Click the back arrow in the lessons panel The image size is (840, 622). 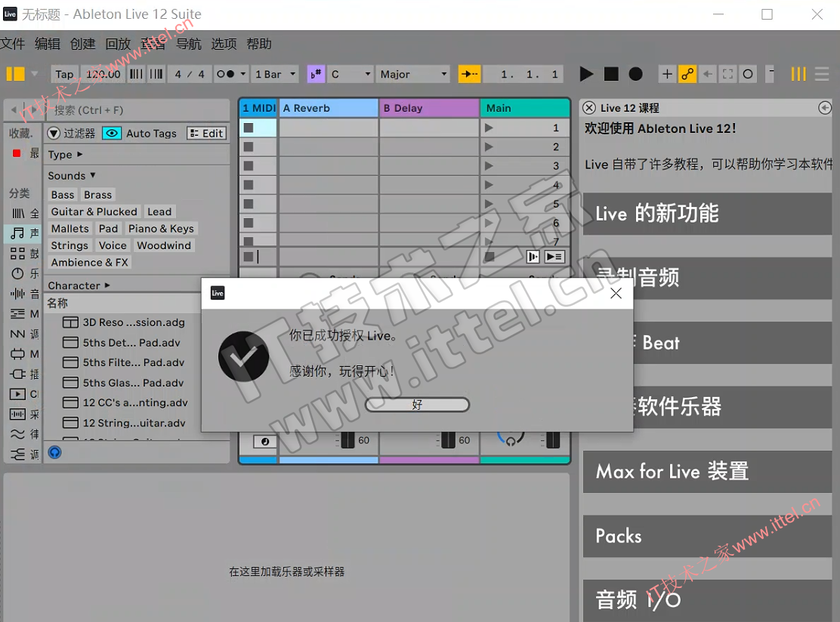tap(825, 108)
